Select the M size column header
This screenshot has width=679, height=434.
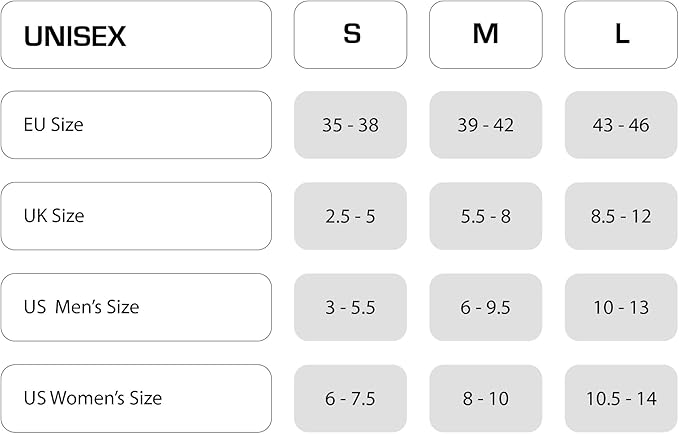[x=486, y=35]
